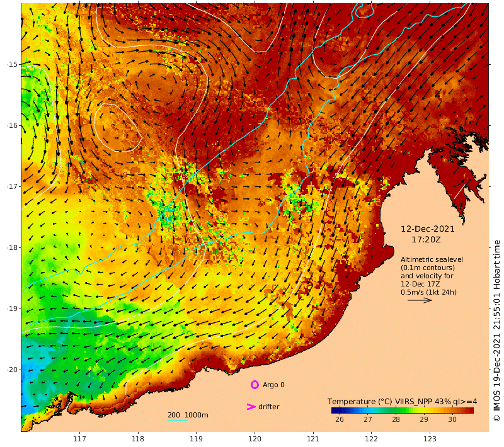Viewport: 504px width, 447px height.
Task: Click the IMOS copyright timestamp vertical text
Action: pos(496,331)
